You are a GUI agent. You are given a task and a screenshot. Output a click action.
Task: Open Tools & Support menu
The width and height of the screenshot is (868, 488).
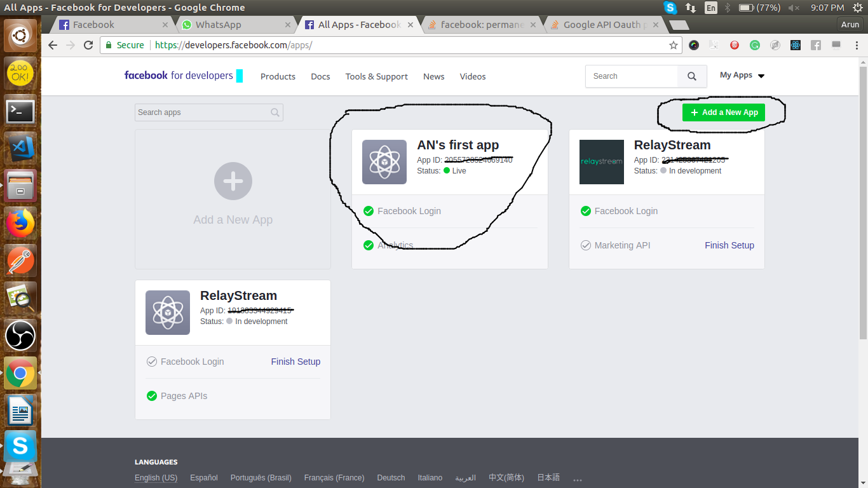click(377, 76)
